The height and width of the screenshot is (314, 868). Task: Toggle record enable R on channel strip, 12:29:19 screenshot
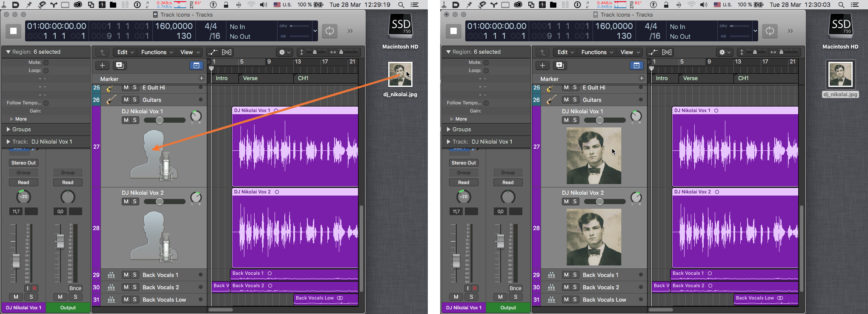pos(34,288)
